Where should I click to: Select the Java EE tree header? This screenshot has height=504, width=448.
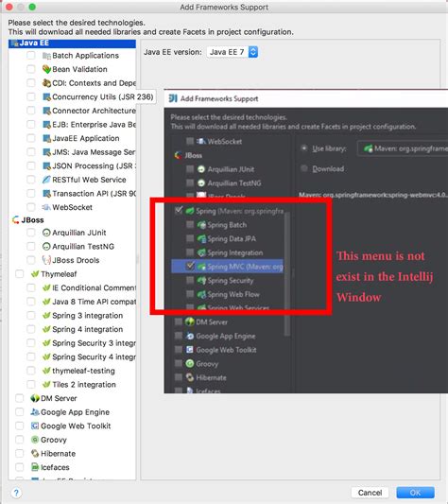coord(72,43)
